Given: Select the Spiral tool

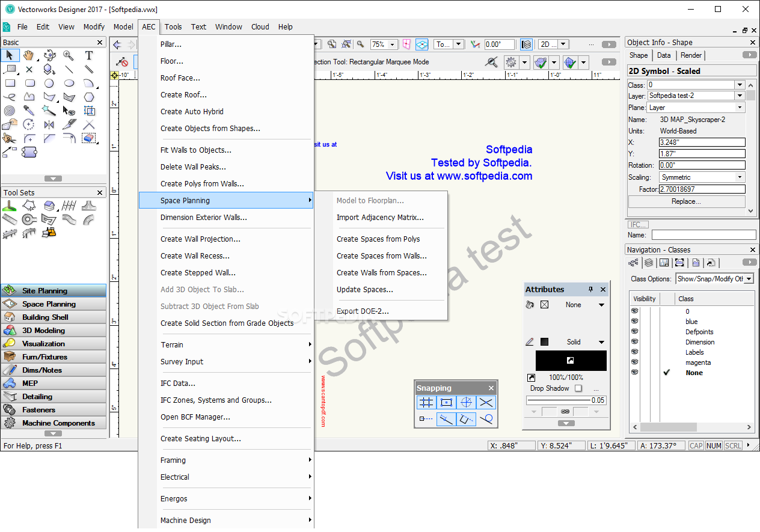Looking at the screenshot, I should pyautogui.click(x=10, y=111).
